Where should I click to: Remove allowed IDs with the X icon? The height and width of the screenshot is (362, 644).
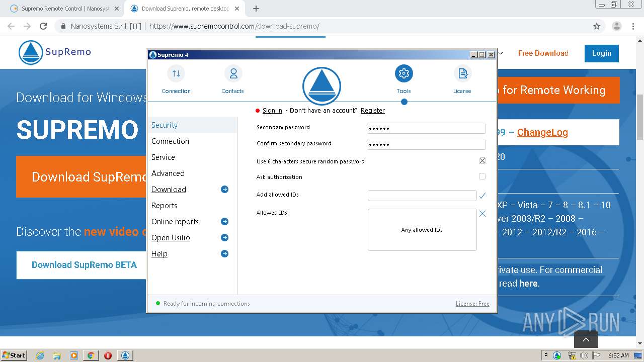click(482, 214)
